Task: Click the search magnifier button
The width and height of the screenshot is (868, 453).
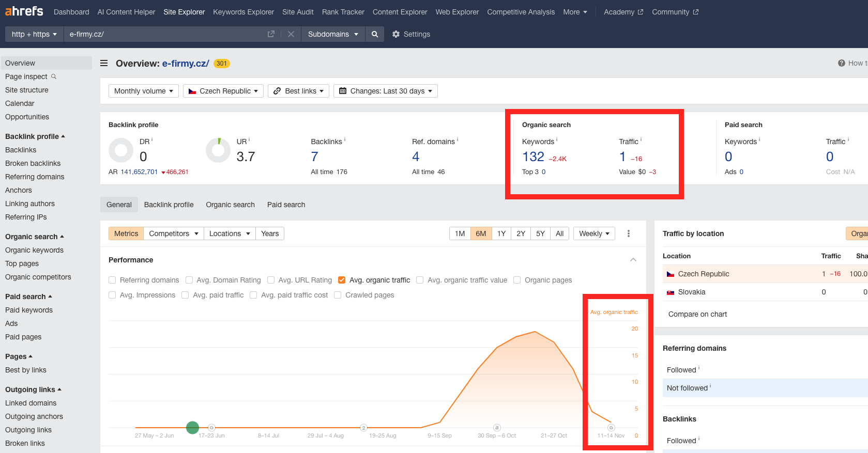Action: pyautogui.click(x=375, y=34)
